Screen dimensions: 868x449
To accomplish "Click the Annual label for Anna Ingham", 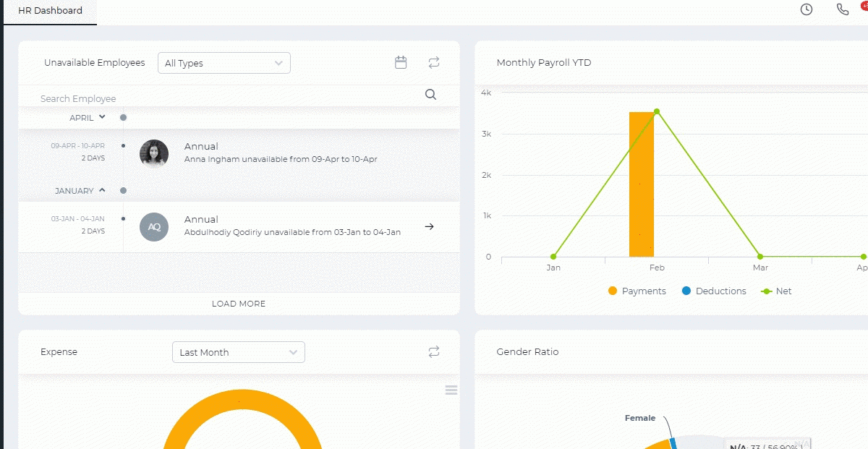I will pos(201,146).
